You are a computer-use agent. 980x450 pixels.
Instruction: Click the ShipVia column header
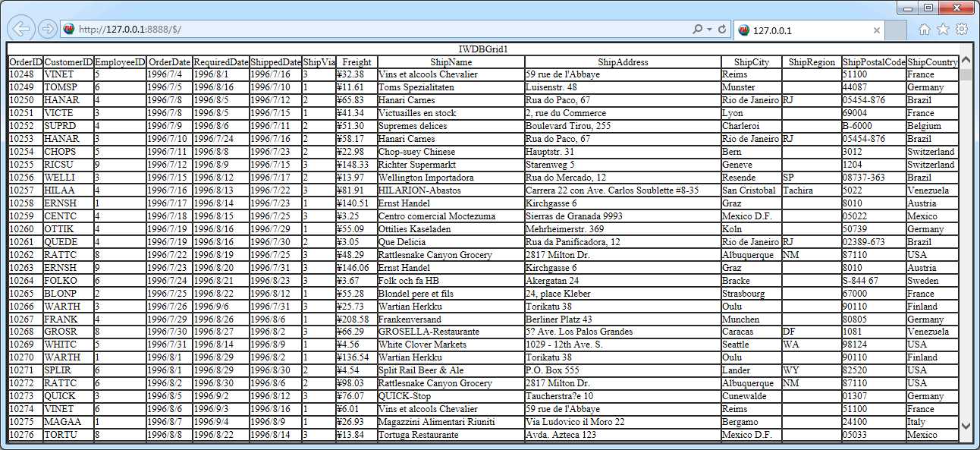pos(319,62)
